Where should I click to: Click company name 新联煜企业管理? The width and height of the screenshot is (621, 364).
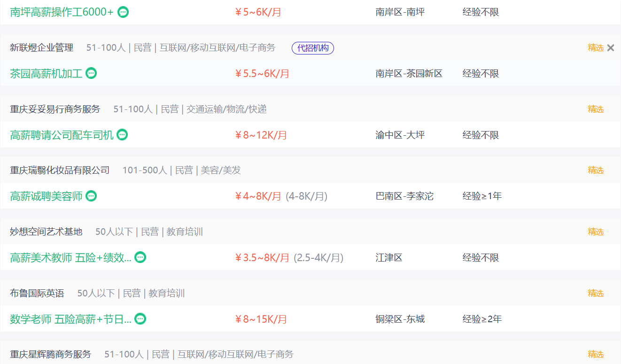point(41,47)
